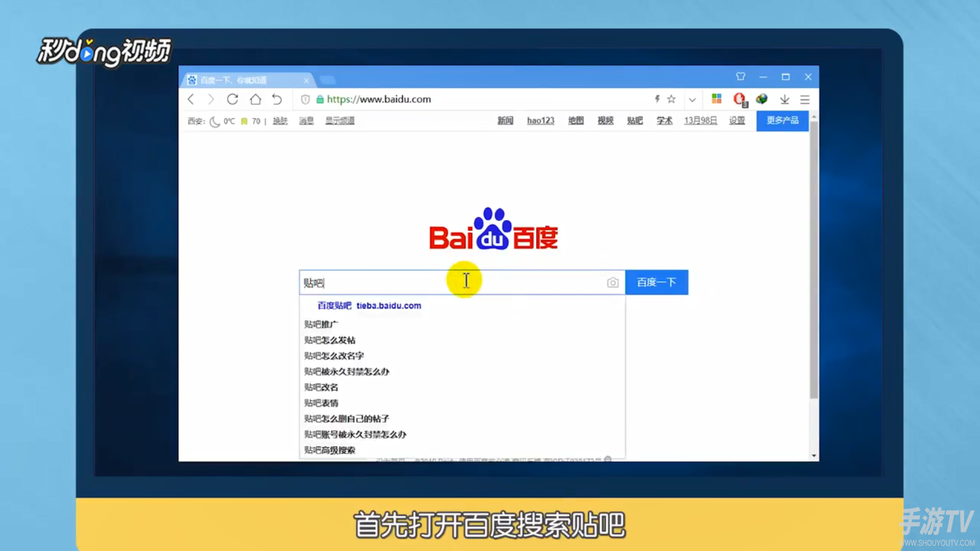Open the 学术 navigation link

[x=665, y=120]
